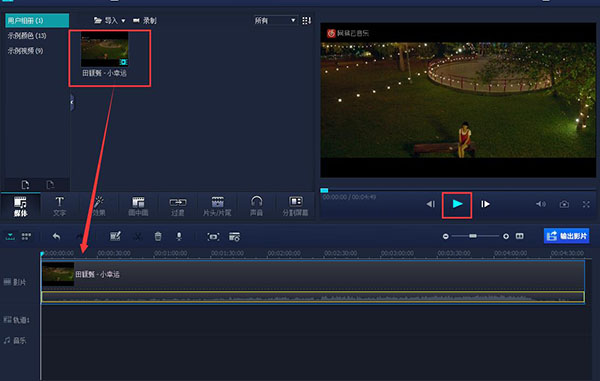The image size is (600, 381).
Task: Delete selected clip with the trash icon
Action: [x=158, y=236]
